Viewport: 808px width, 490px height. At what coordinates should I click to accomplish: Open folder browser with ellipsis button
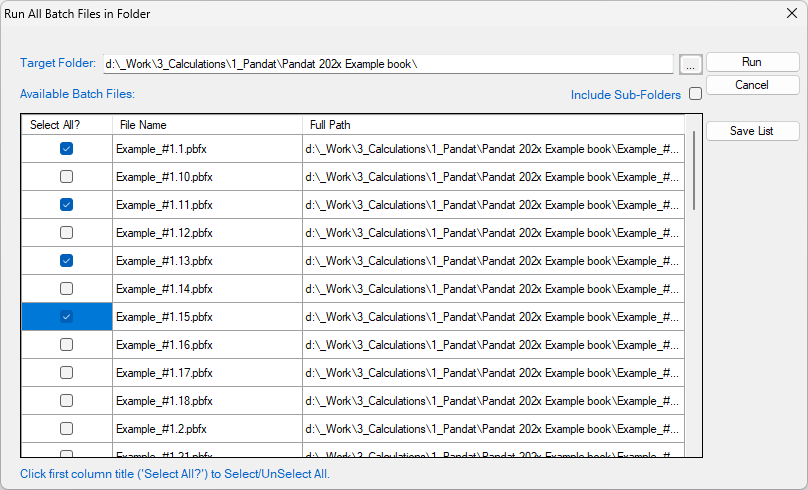coord(690,64)
